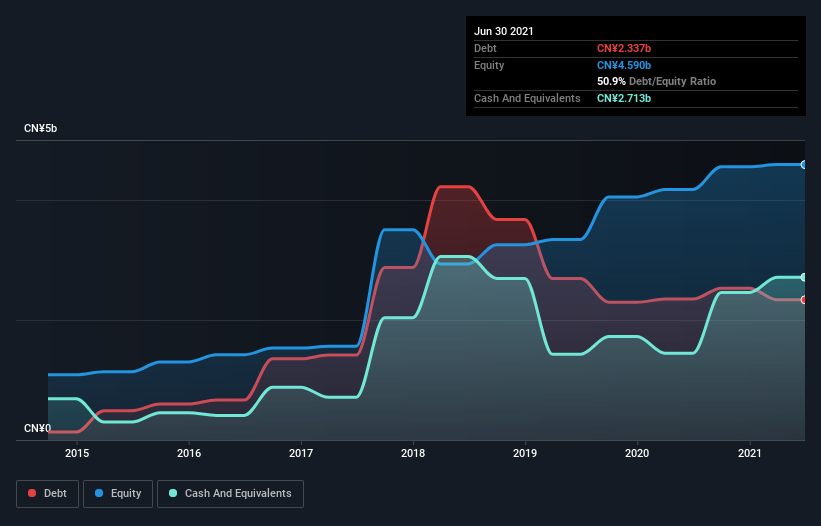Click the teal Cash And Equivalents legend dot
Image resolution: width=821 pixels, height=526 pixels.
pos(173,493)
